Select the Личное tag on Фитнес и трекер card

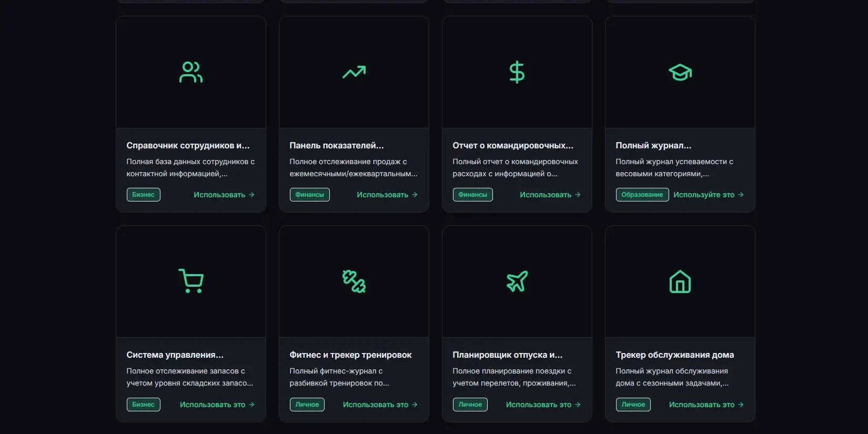point(307,405)
